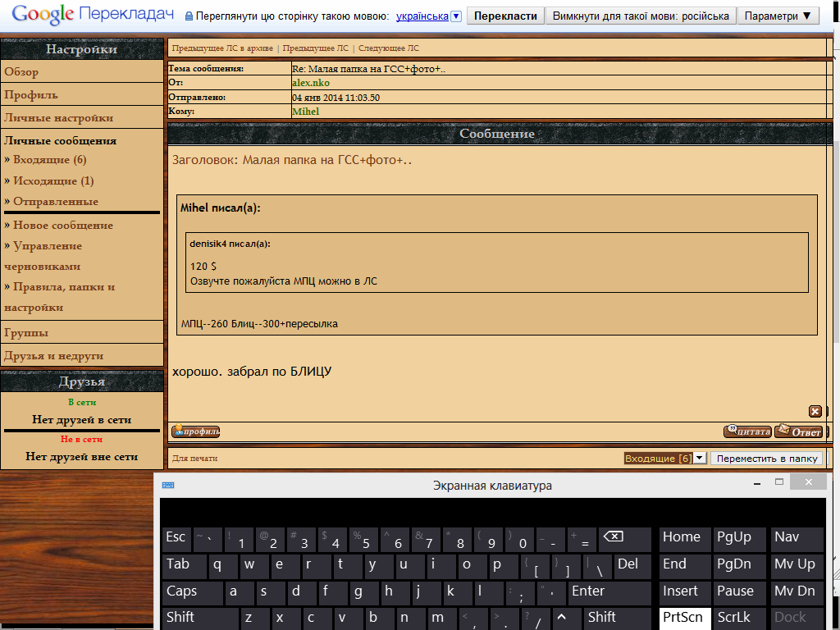Click the delete message X icon
Screen dimensions: 840x630
tap(815, 411)
